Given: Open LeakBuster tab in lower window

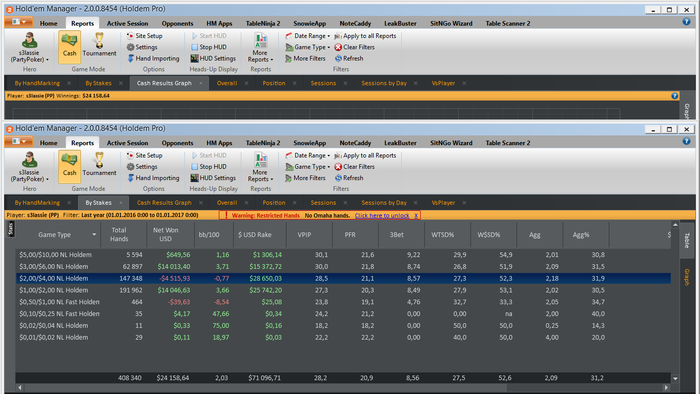Looking at the screenshot, I should pos(400,143).
